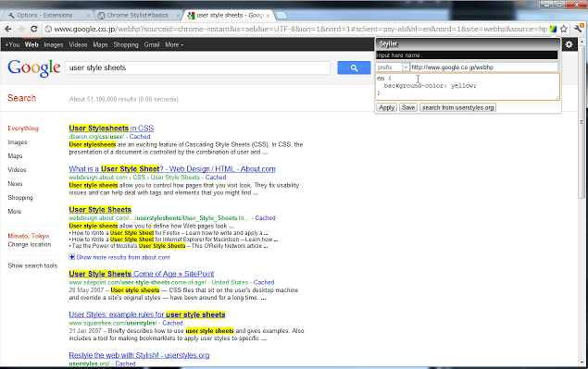Image resolution: width=588 pixels, height=369 pixels.
Task: Open the Chrome wrench menu
Action: (x=578, y=28)
